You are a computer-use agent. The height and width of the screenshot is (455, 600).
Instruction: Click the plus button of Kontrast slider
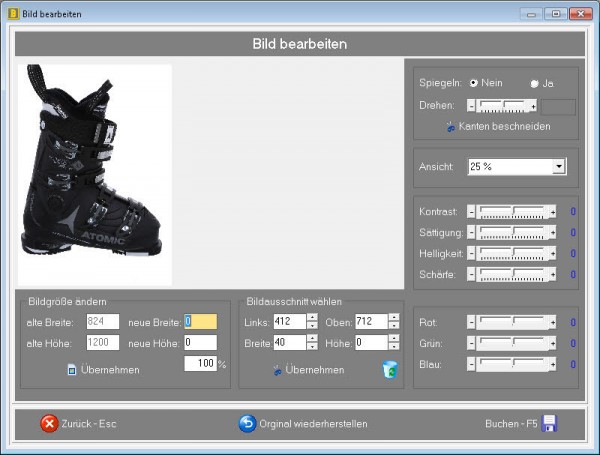[x=553, y=212]
